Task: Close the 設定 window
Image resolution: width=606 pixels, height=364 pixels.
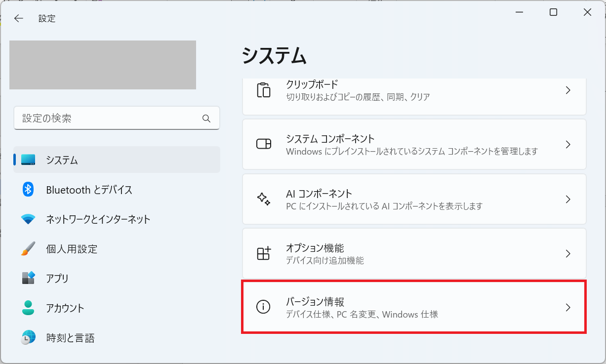Action: coord(587,13)
